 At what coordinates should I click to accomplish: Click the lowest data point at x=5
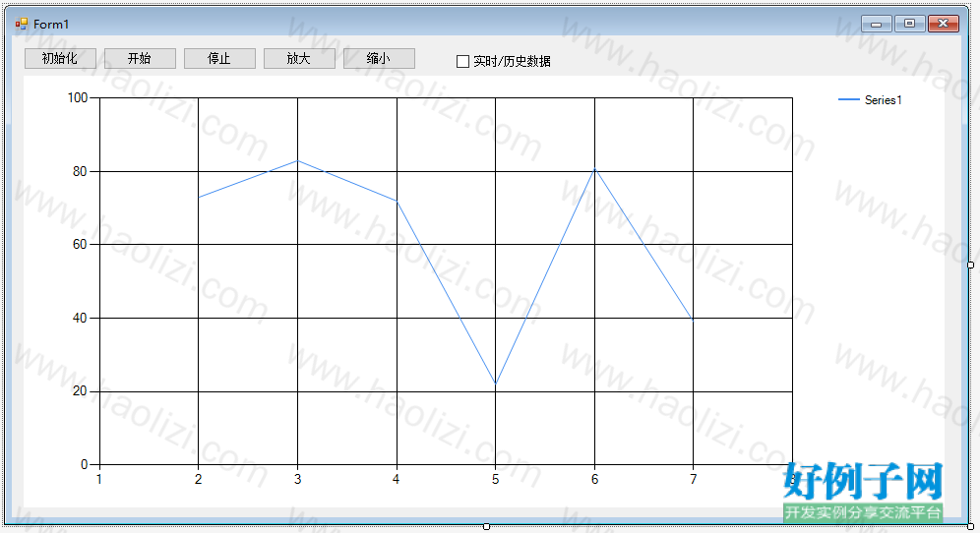click(495, 384)
